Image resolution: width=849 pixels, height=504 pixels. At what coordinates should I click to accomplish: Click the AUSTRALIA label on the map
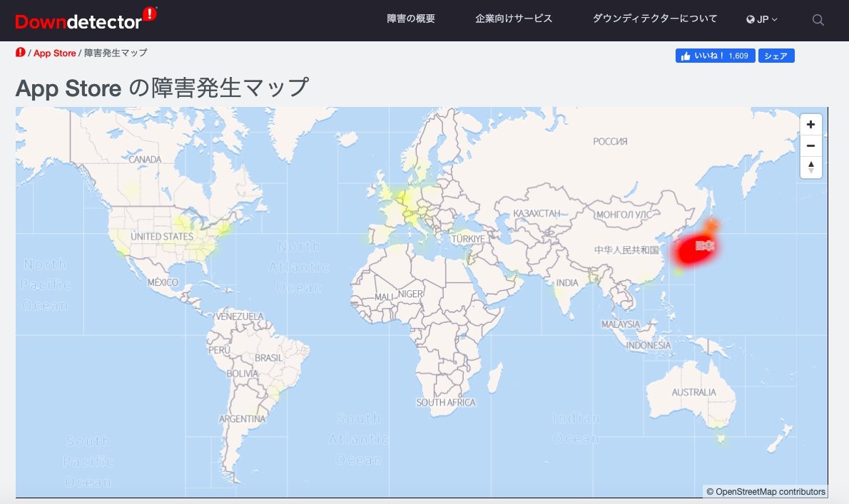(693, 393)
